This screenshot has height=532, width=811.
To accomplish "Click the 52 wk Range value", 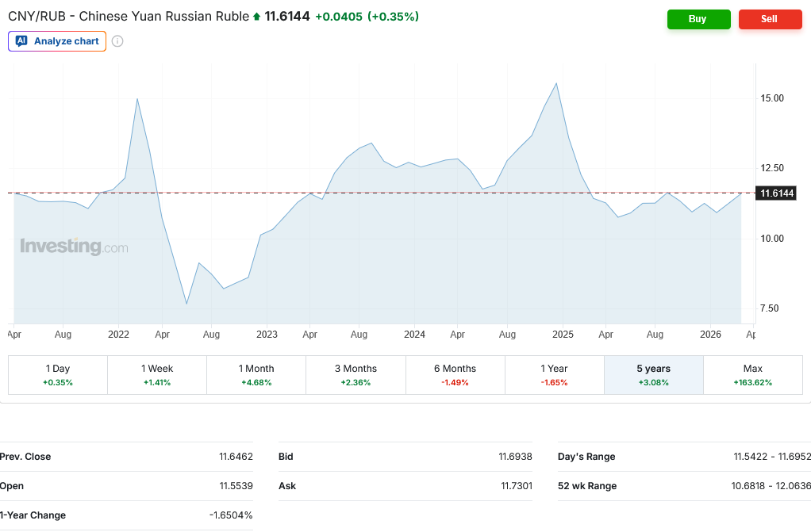I will click(x=771, y=486).
